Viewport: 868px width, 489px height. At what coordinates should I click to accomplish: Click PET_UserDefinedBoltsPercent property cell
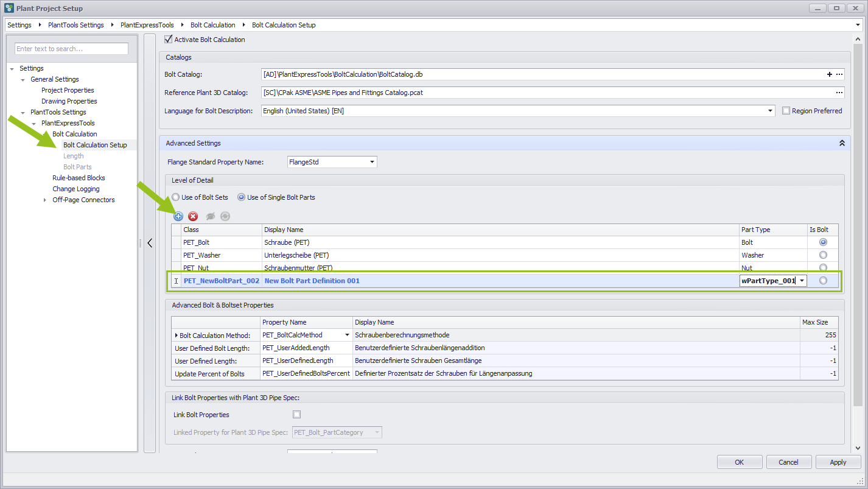click(x=306, y=373)
